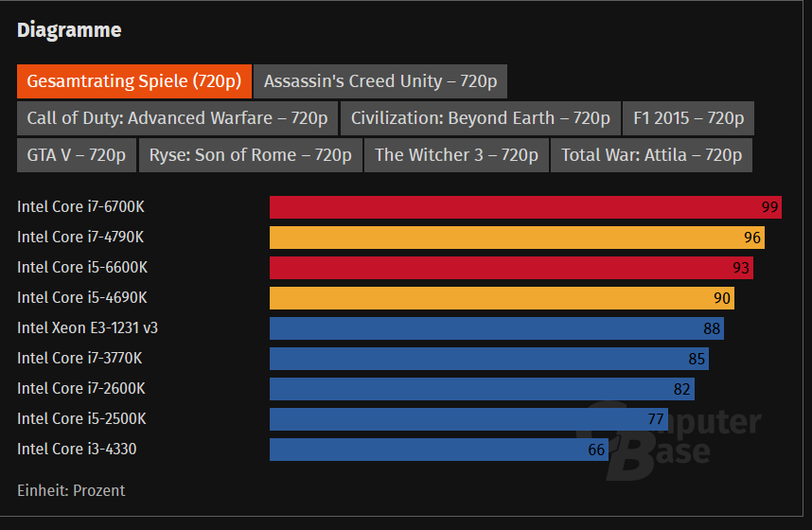Switch to GTA V – 720p tab
This screenshot has height=530, width=812.
[76, 155]
